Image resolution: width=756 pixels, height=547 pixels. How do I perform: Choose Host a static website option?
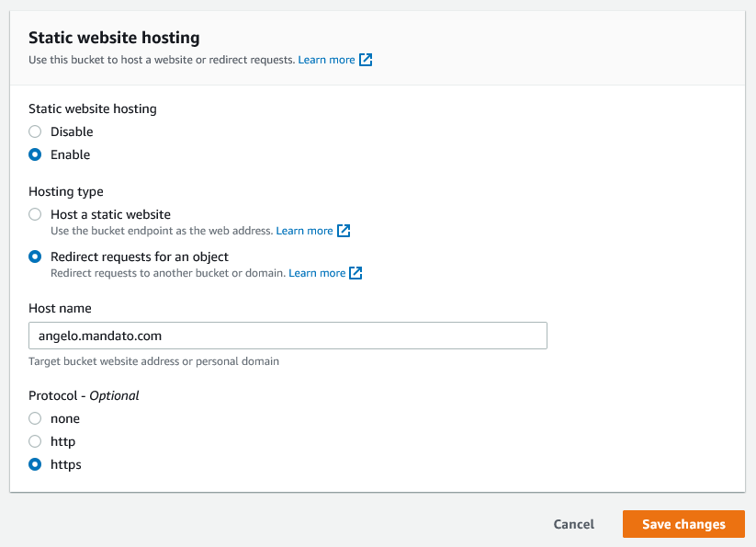click(35, 214)
